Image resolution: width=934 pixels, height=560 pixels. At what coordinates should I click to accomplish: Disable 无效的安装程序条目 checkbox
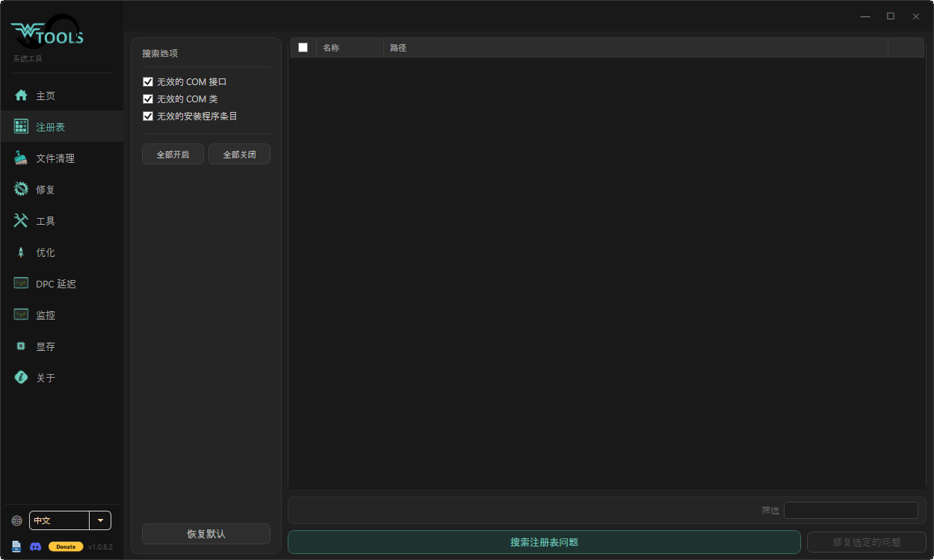click(148, 116)
